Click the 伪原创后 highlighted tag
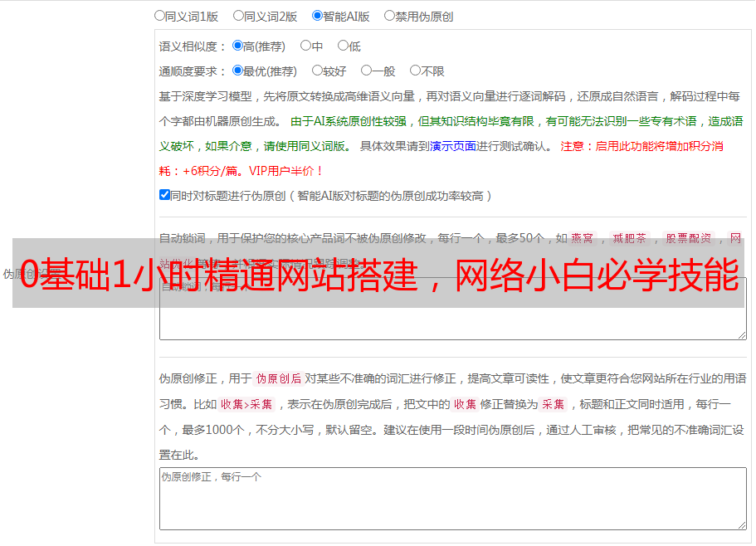The width and height of the screenshot is (756, 546). [x=279, y=378]
